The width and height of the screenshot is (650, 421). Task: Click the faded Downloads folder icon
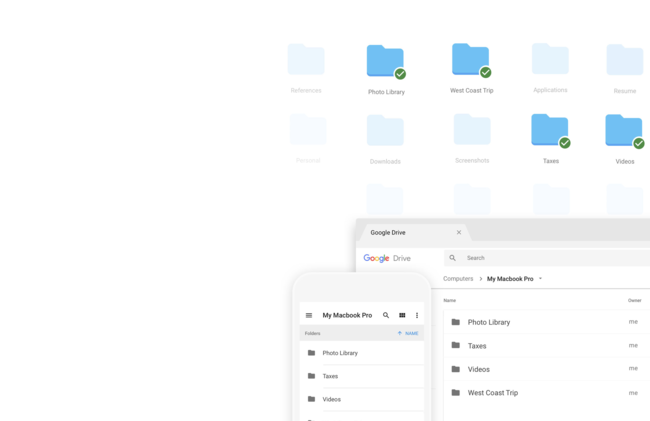click(x=385, y=130)
